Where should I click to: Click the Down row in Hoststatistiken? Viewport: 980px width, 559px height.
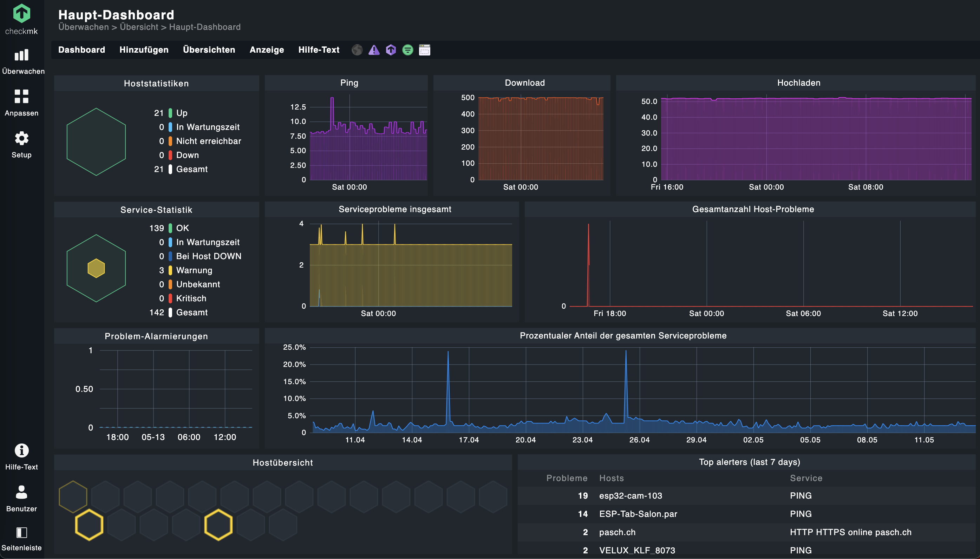coord(179,155)
